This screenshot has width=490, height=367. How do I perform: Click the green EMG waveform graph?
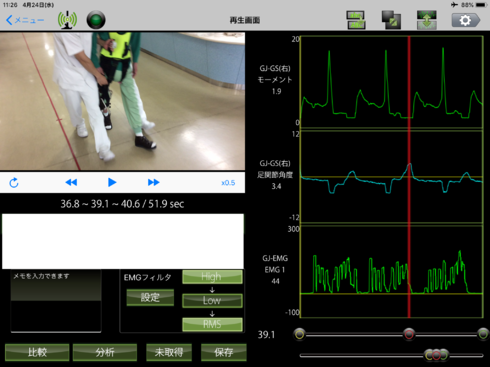[392, 272]
